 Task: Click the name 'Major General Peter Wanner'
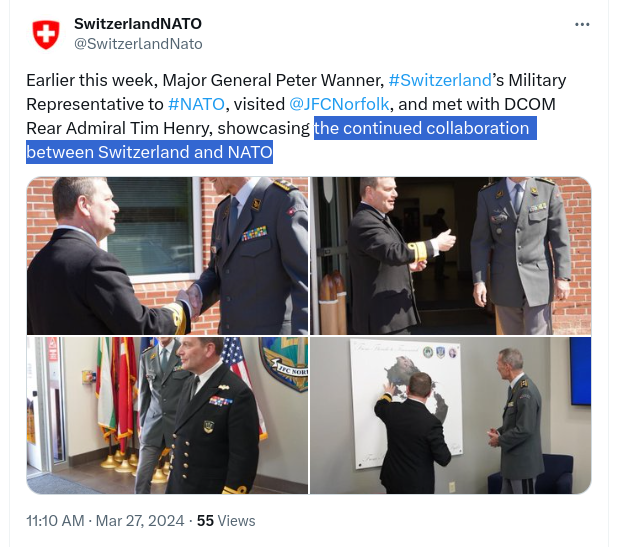[x=272, y=80]
